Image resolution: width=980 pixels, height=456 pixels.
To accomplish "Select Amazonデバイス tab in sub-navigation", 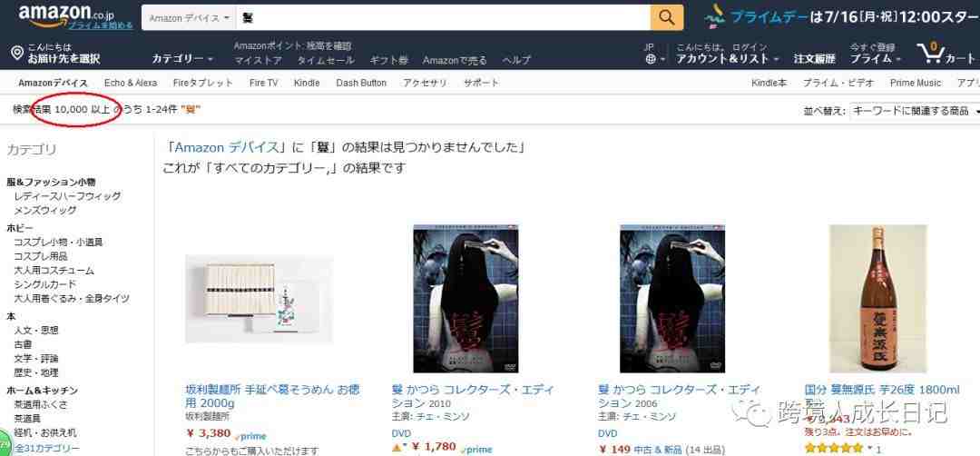I will [54, 83].
